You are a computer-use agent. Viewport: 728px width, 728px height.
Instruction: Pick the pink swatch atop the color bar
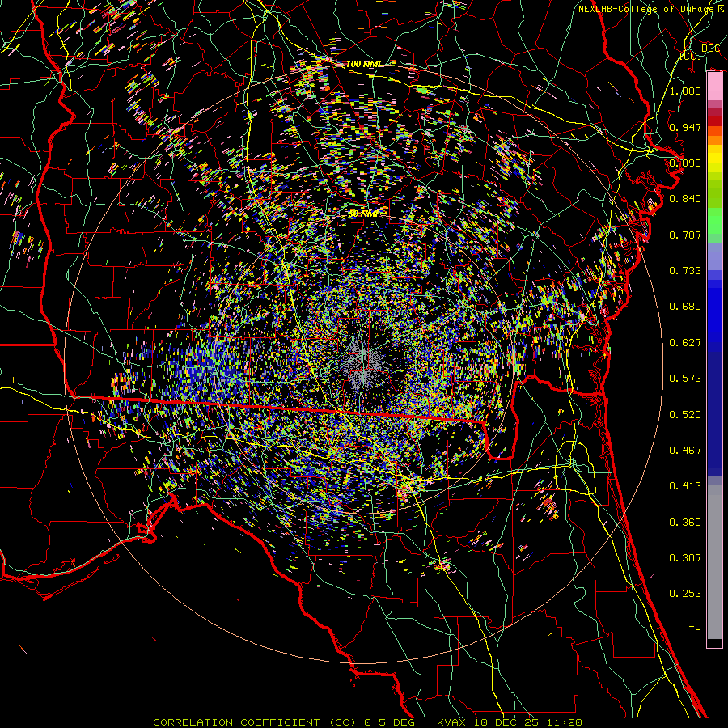pos(714,87)
